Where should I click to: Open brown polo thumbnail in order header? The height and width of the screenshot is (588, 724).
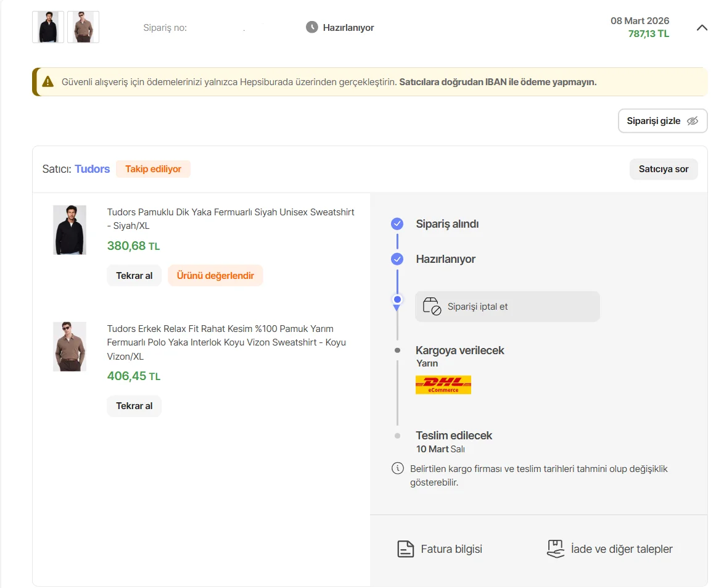tap(83, 27)
